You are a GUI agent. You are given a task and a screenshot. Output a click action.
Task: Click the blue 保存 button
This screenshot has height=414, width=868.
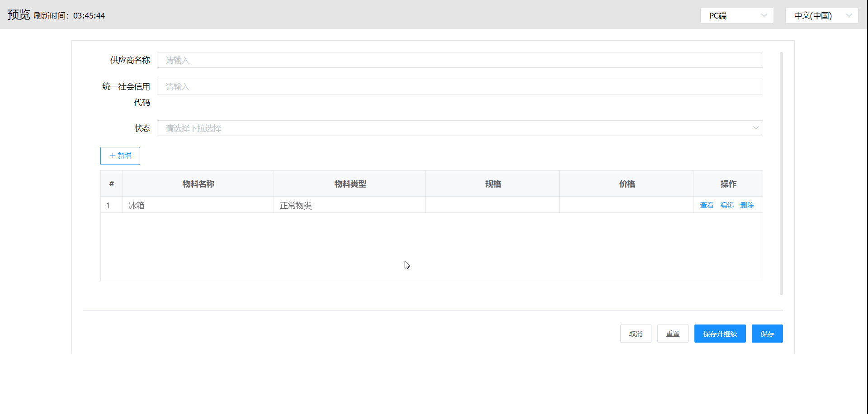point(767,334)
